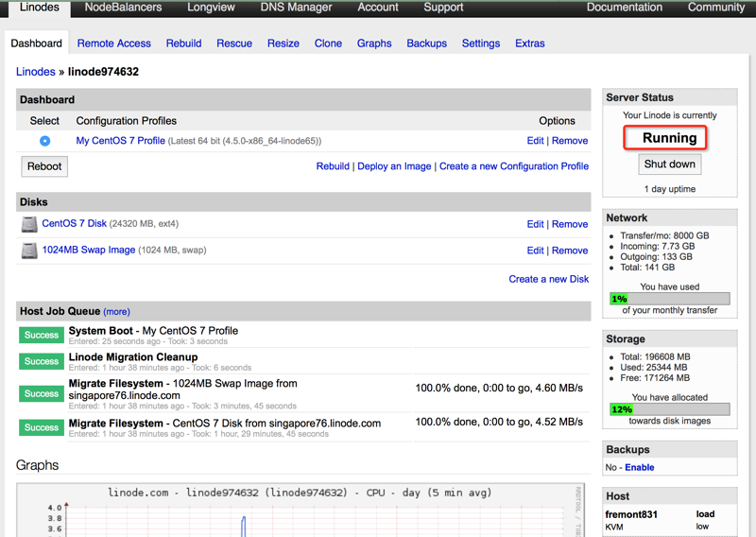Click the 'Total: 196608 MB' storage entry
The width and height of the screenshot is (756, 537).
[655, 357]
